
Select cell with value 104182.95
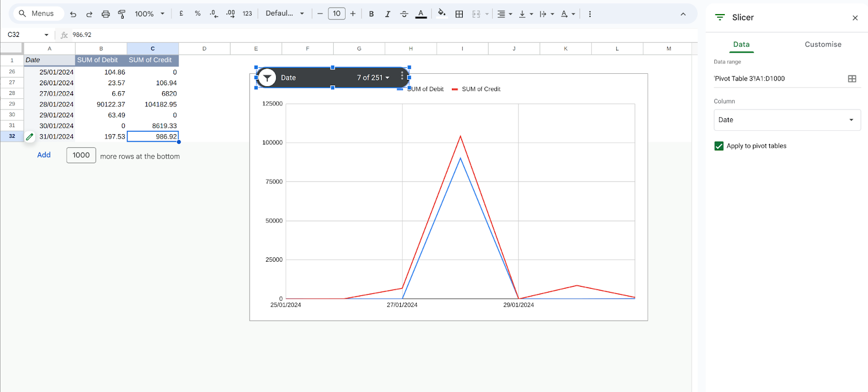click(x=153, y=104)
